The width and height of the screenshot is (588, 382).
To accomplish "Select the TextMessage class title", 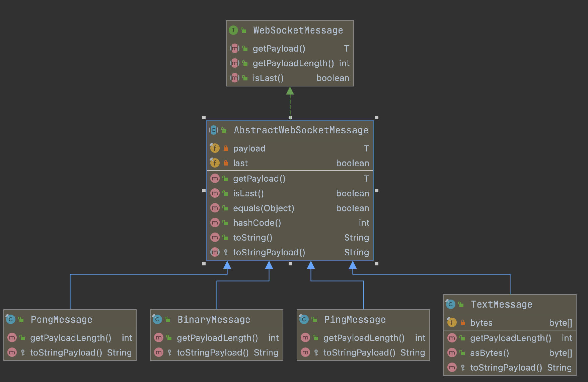I will click(502, 304).
